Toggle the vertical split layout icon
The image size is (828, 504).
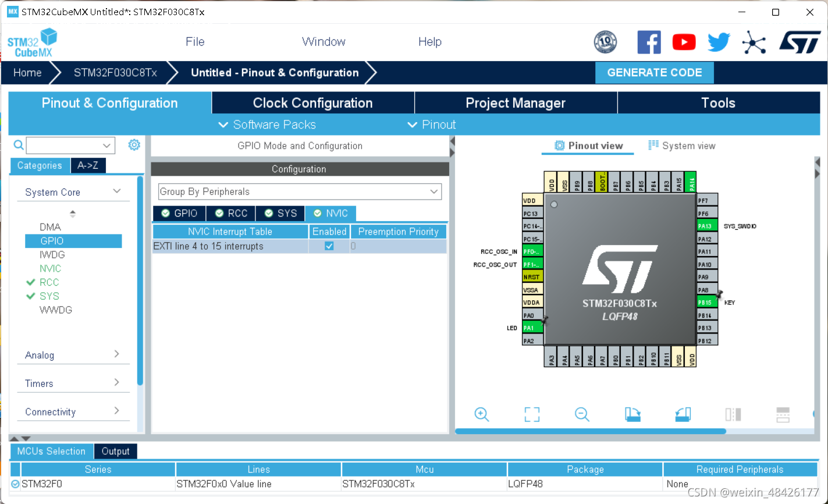click(733, 414)
